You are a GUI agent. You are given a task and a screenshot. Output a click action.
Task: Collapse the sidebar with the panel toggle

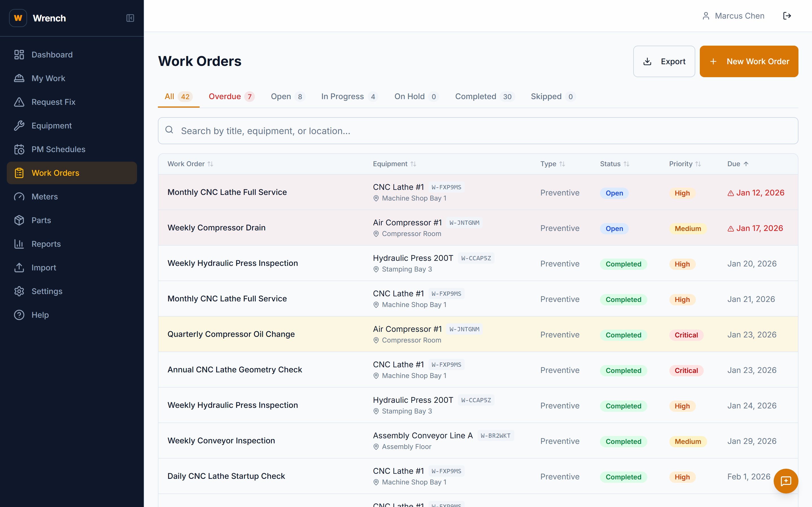(131, 18)
